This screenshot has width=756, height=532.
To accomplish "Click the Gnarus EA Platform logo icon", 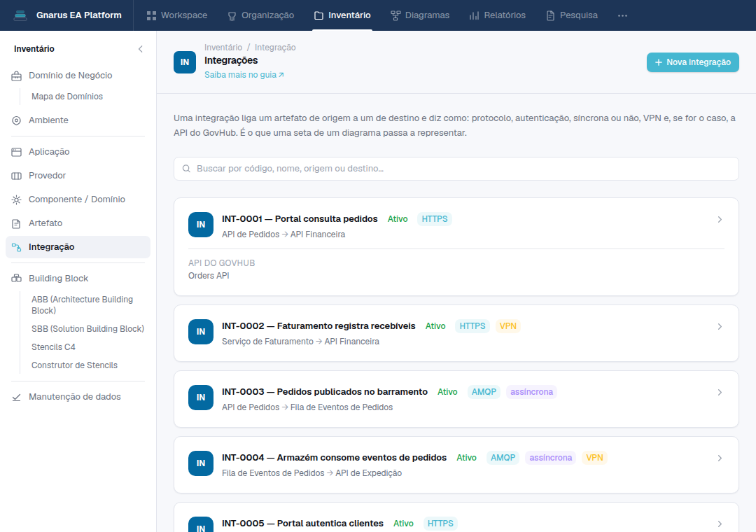I will (20, 15).
